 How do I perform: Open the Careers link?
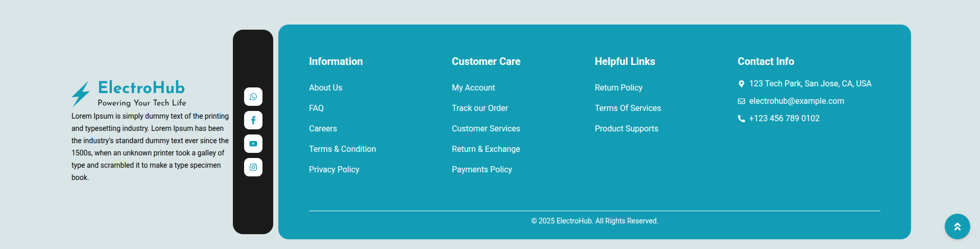323,129
